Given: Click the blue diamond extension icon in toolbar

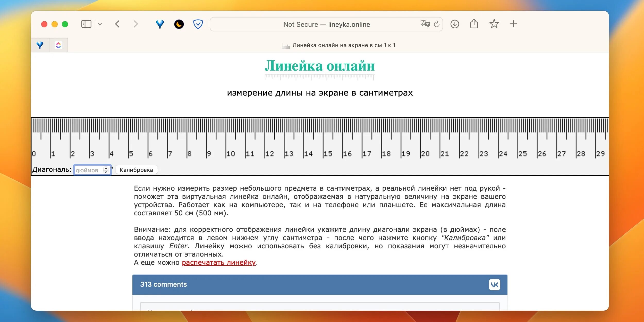Looking at the screenshot, I should (x=160, y=24).
